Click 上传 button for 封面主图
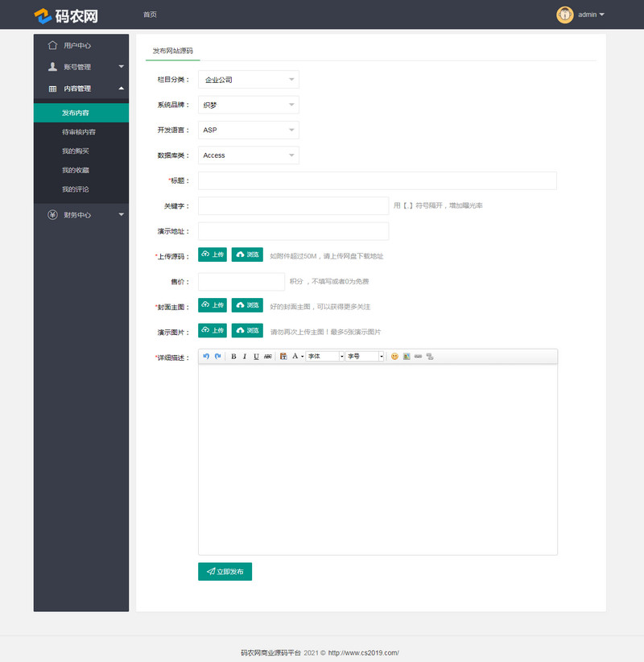The width and height of the screenshot is (644, 662). point(213,305)
